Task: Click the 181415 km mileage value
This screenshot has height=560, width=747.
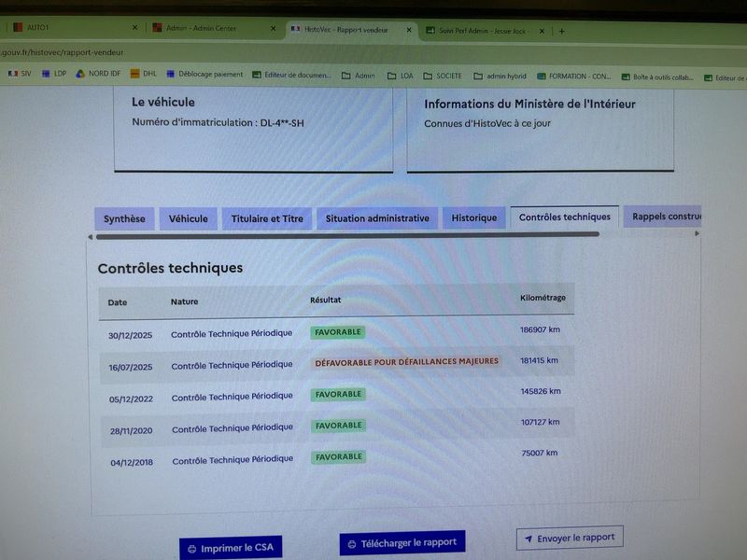Action: [539, 360]
